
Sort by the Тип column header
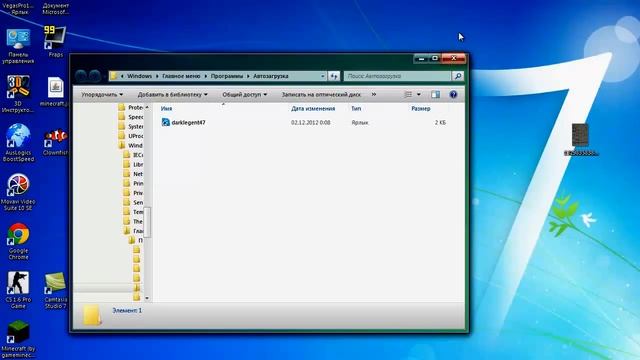click(x=356, y=109)
